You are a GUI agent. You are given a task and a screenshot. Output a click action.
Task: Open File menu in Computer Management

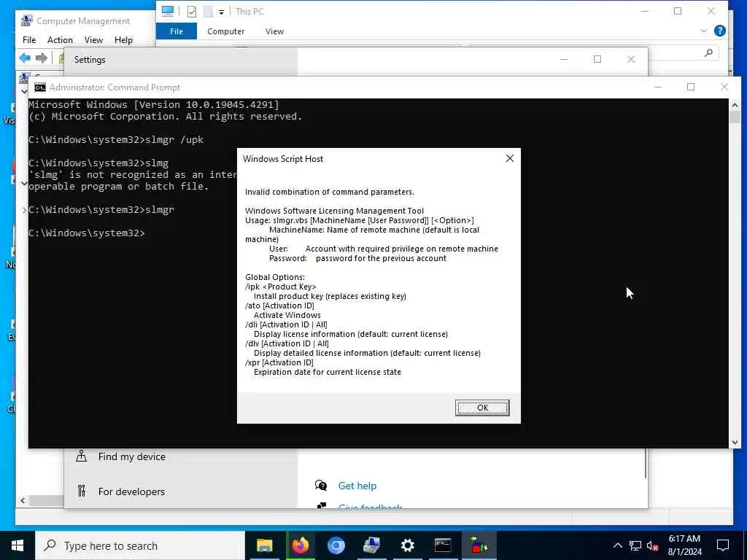point(29,40)
